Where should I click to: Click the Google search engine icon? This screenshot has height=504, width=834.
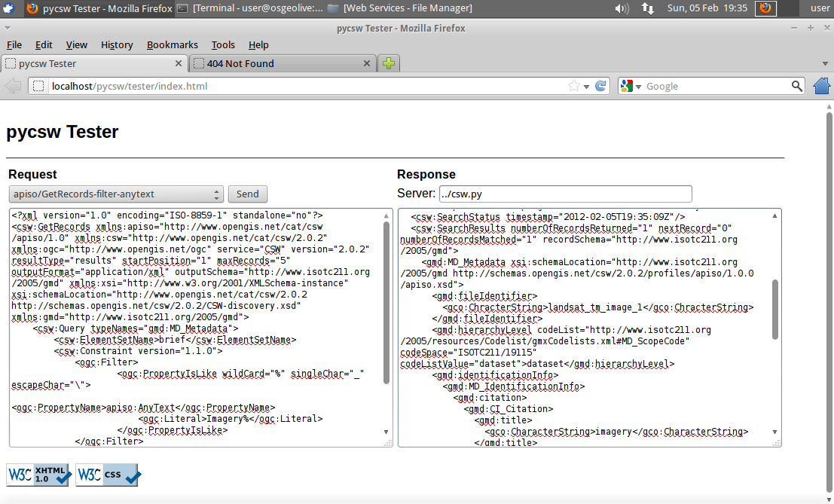tap(627, 86)
